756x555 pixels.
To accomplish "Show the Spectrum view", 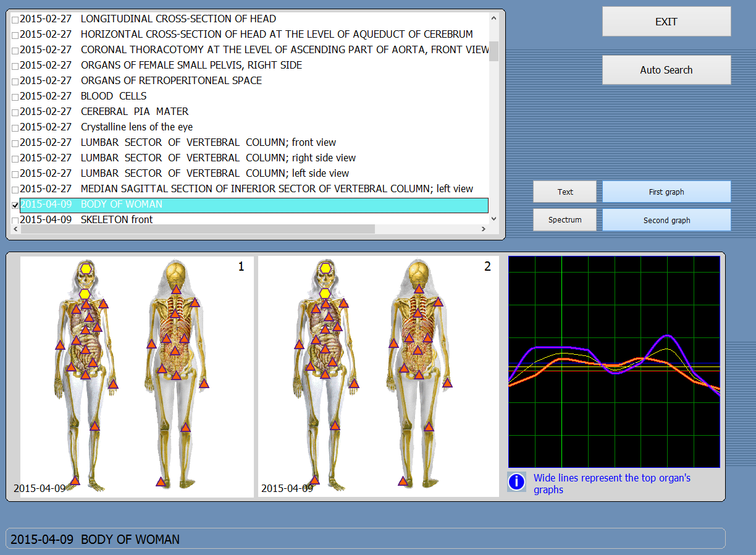I will coord(565,220).
